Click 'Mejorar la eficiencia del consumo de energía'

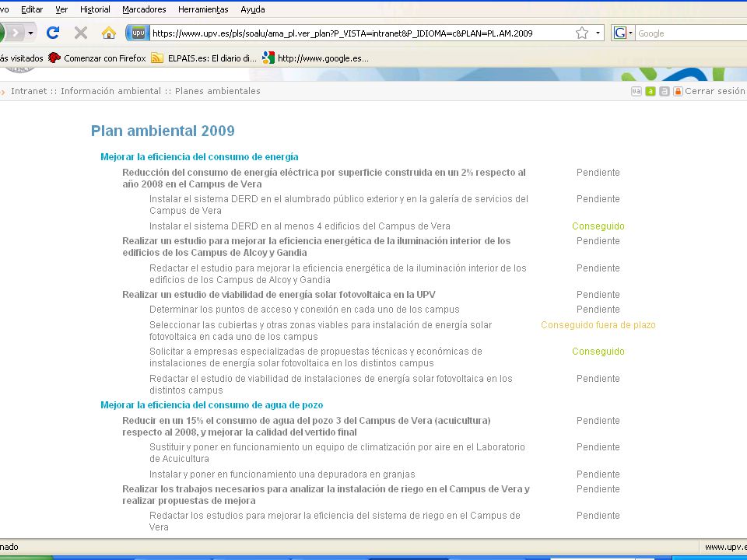pyautogui.click(x=199, y=156)
